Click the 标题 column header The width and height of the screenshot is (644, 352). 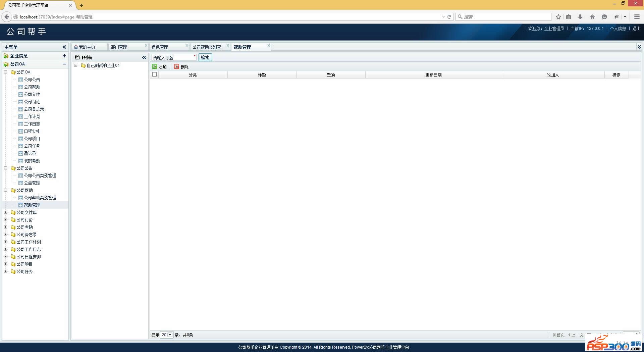click(x=262, y=75)
